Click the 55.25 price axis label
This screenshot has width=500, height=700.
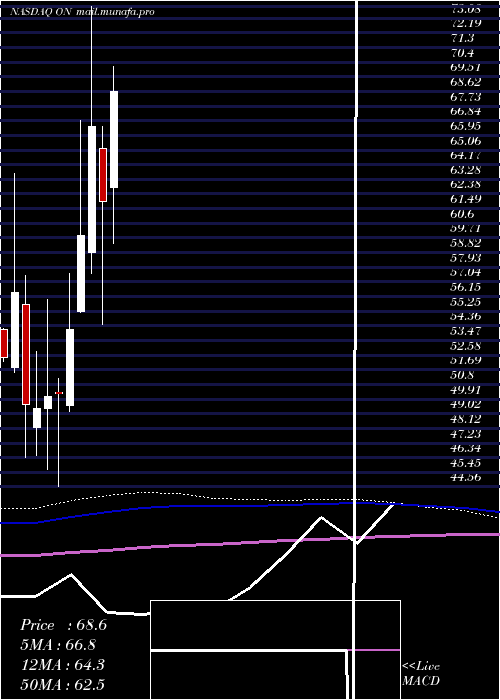(465, 302)
